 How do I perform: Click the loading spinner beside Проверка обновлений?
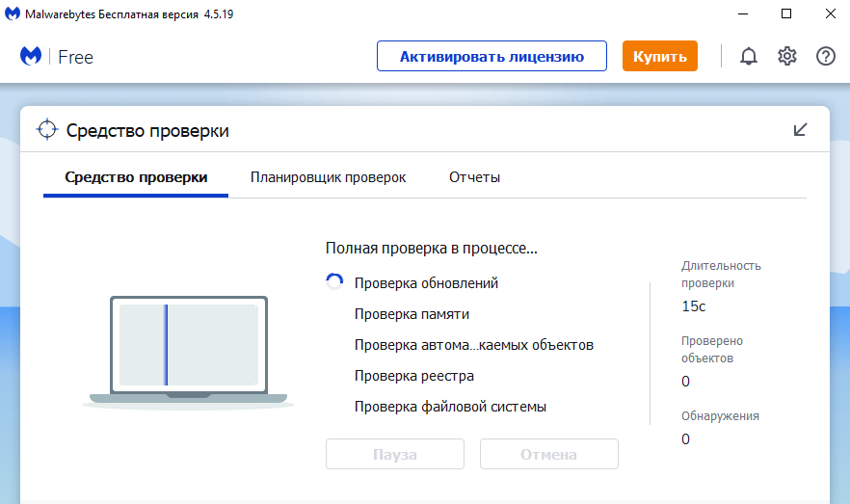click(x=334, y=281)
